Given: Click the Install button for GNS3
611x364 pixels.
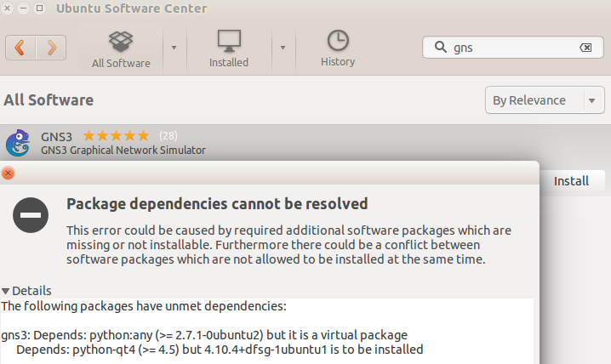Looking at the screenshot, I should pyautogui.click(x=571, y=181).
